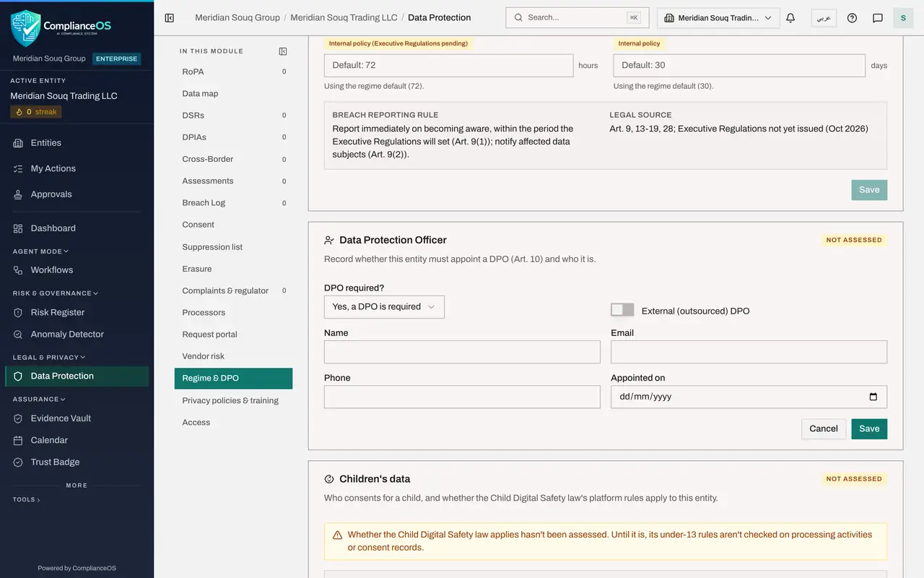This screenshot has height=578, width=924.
Task: Collapse the Agent Mode section
Action: click(x=41, y=251)
